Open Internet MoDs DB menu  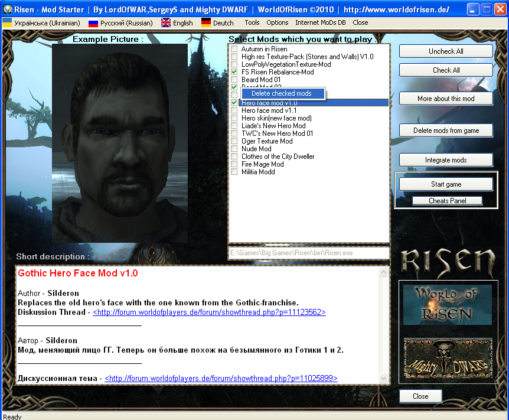coord(321,22)
